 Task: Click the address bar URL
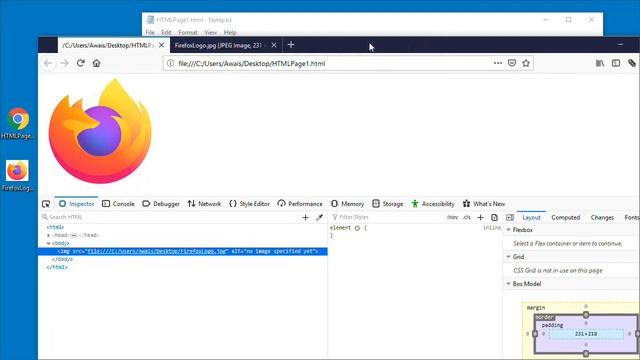251,64
